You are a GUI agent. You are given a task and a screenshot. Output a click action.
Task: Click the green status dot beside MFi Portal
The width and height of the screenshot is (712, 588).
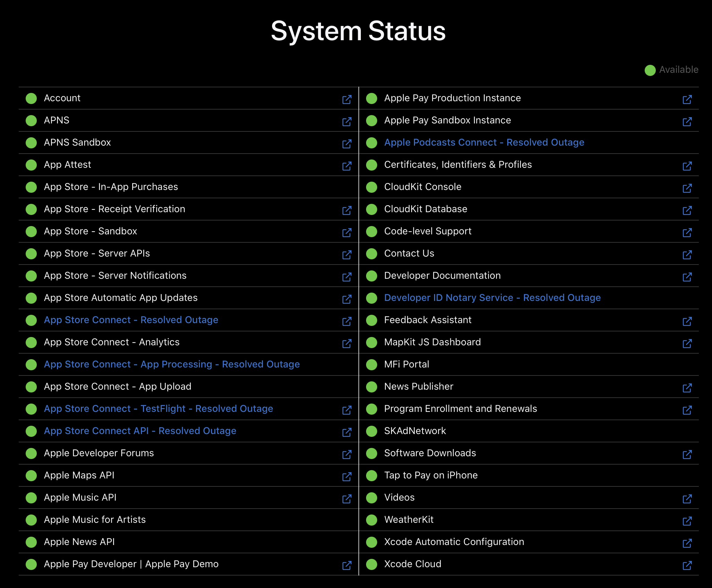point(372,364)
